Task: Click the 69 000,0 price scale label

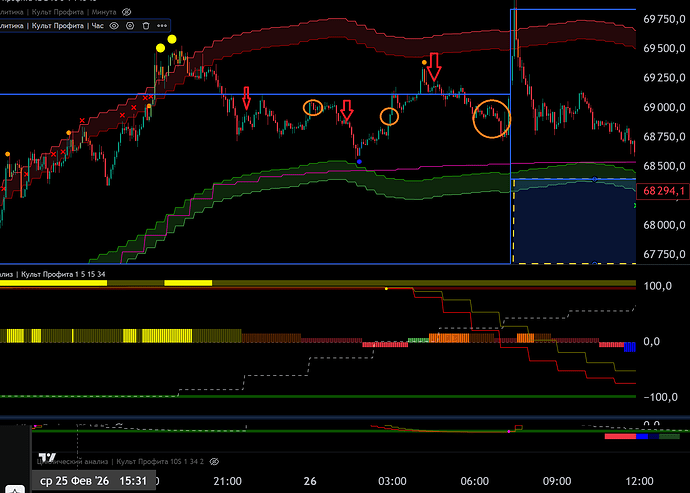Action: tap(664, 107)
